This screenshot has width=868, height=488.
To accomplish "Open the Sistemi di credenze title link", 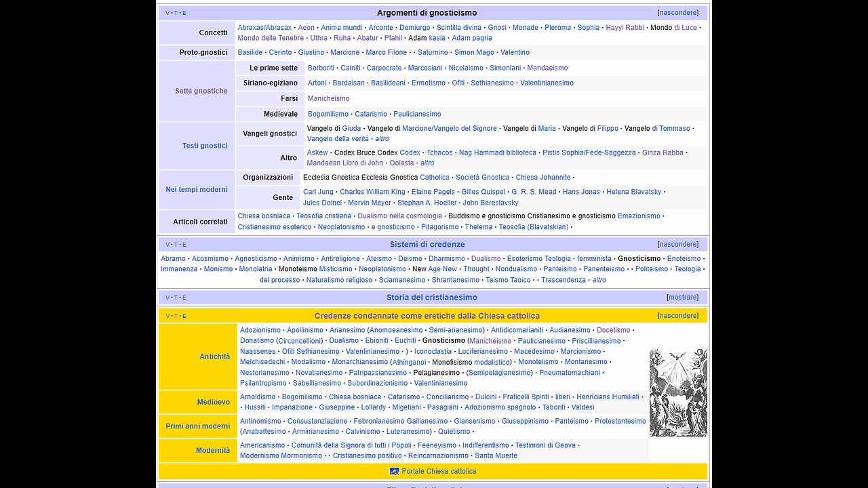I will 427,244.
